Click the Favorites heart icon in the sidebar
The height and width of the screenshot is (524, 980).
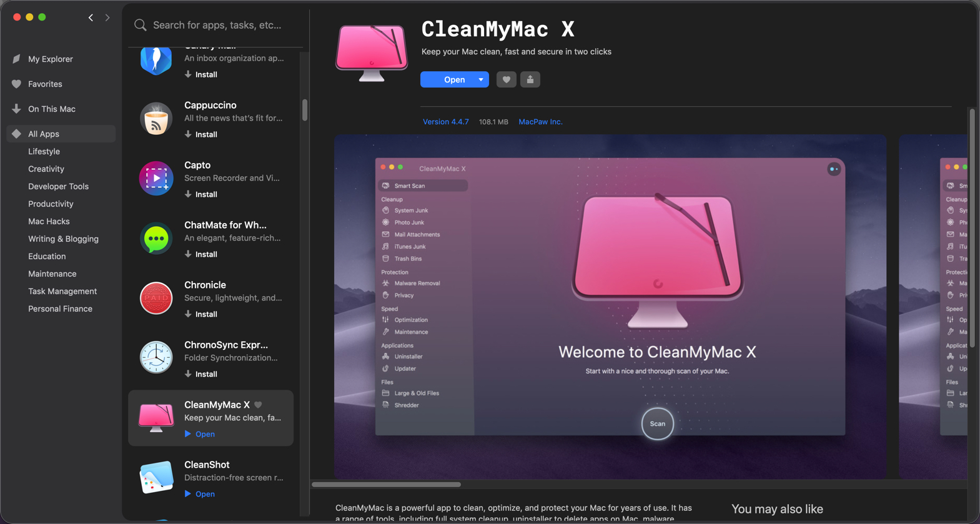point(17,84)
